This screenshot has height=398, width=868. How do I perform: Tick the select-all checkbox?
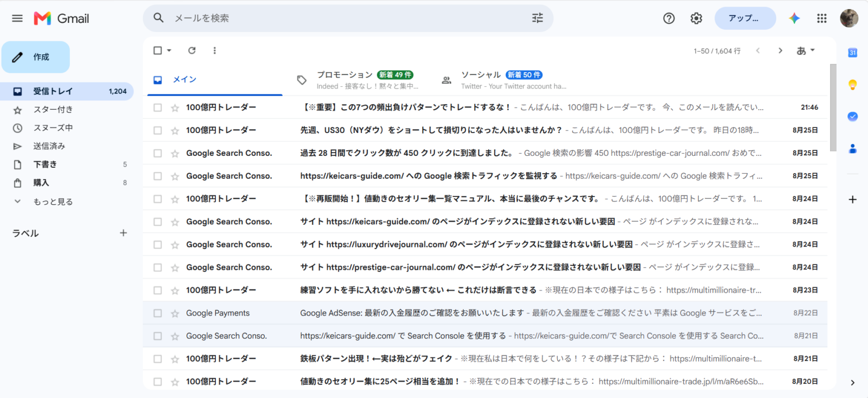(158, 50)
